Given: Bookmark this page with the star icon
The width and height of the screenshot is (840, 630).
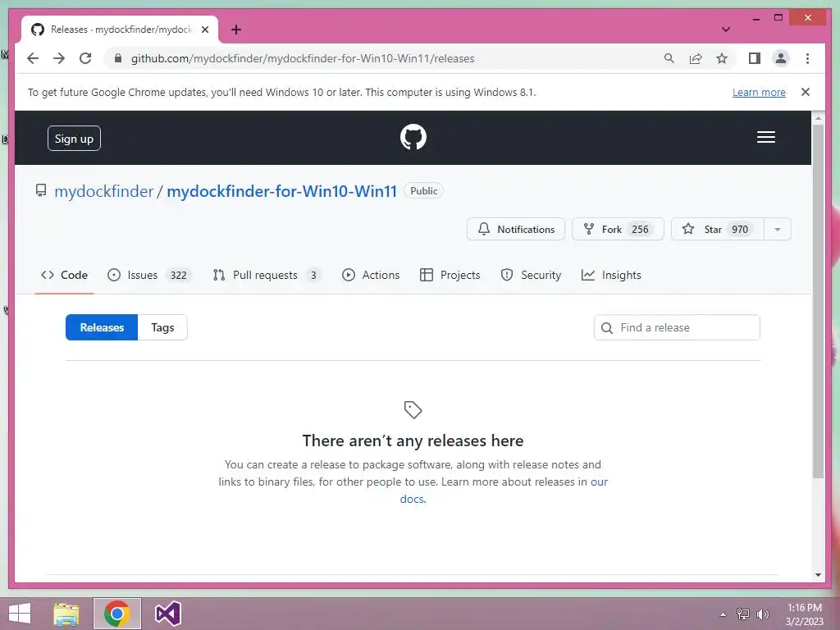Looking at the screenshot, I should coord(722,58).
